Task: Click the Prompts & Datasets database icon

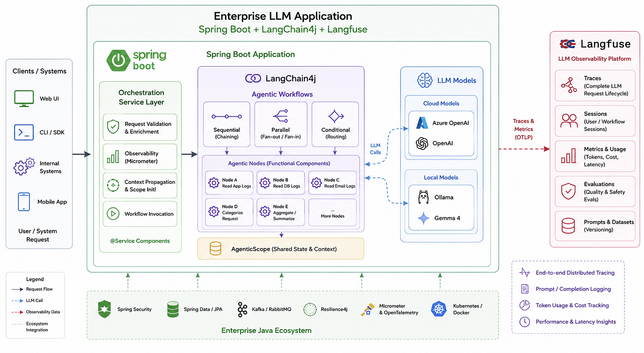Action: tap(569, 226)
